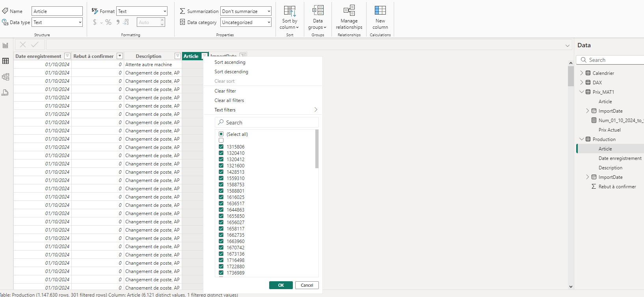Open the Data groups tool
This screenshot has width=644, height=297.
pyautogui.click(x=318, y=18)
